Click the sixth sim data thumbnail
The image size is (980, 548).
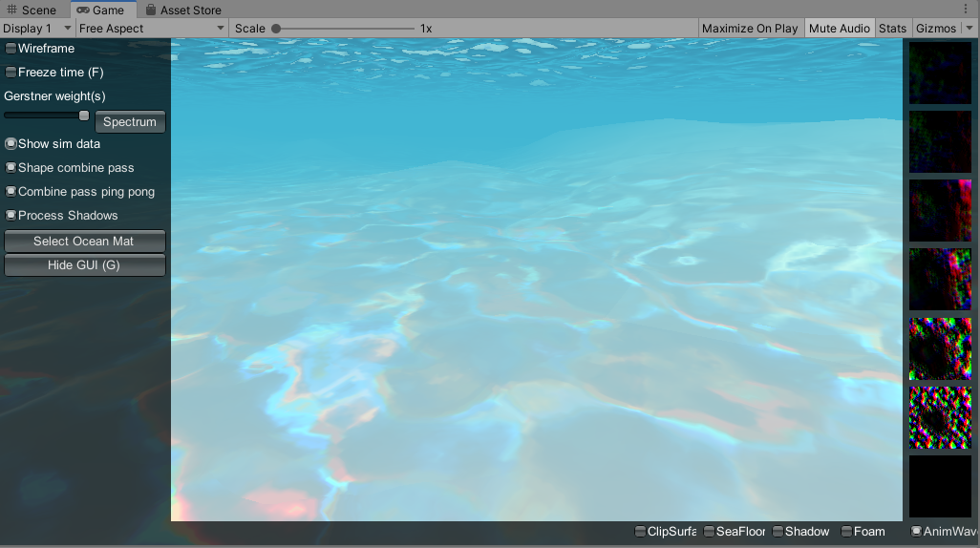pyautogui.click(x=940, y=417)
